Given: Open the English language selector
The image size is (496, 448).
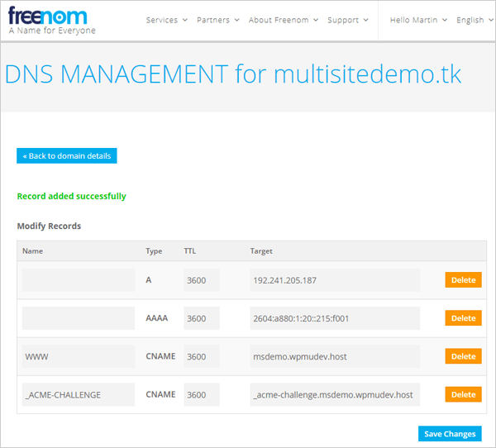Looking at the screenshot, I should (475, 20).
